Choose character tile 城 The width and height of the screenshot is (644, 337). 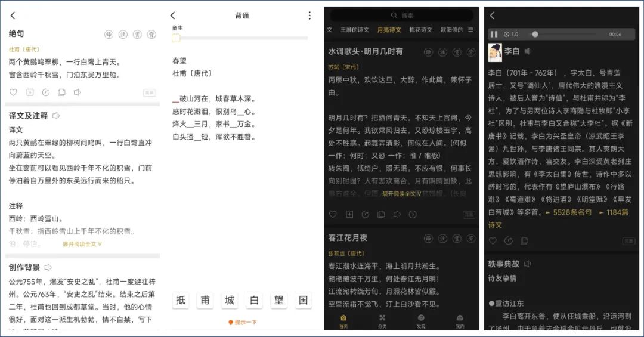pyautogui.click(x=230, y=301)
